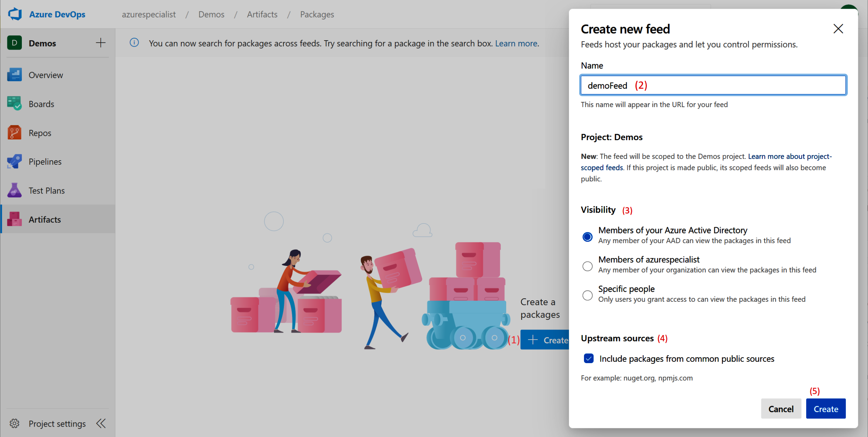Click the Azure DevOps logo icon

15,14
